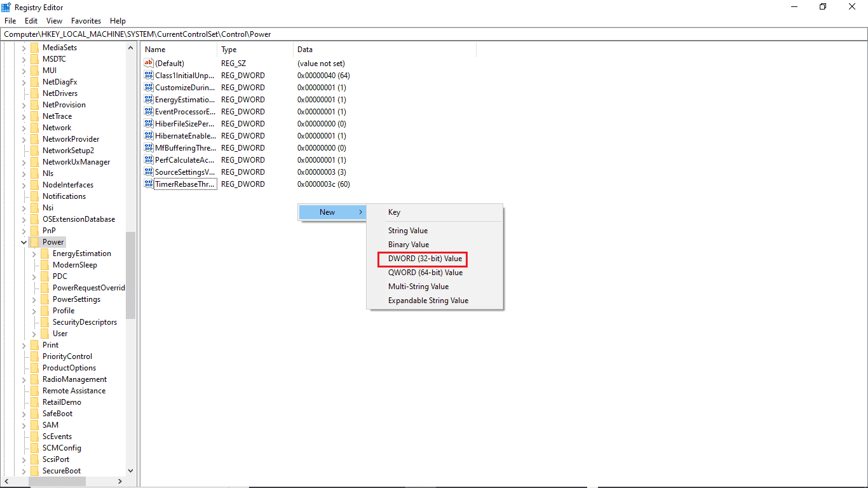868x488 pixels.
Task: Click the Print folder icon
Action: (x=34, y=345)
